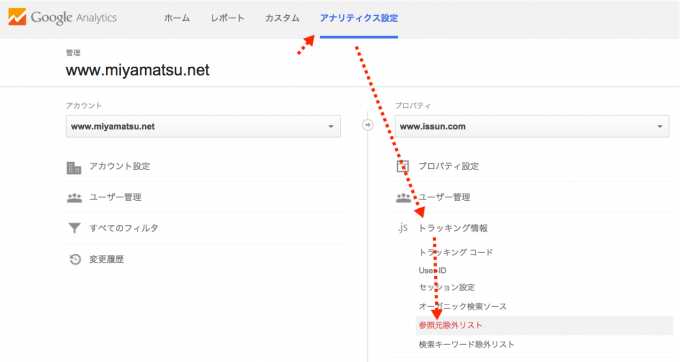Screen dimensions: 680x362
Task: Open the ホーム tab
Action: tap(177, 18)
